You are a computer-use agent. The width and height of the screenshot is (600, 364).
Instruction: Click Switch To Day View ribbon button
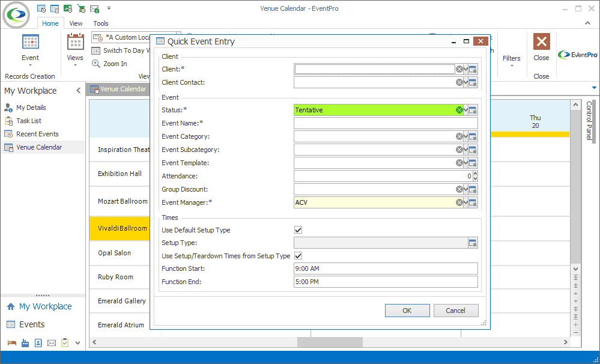(120, 50)
